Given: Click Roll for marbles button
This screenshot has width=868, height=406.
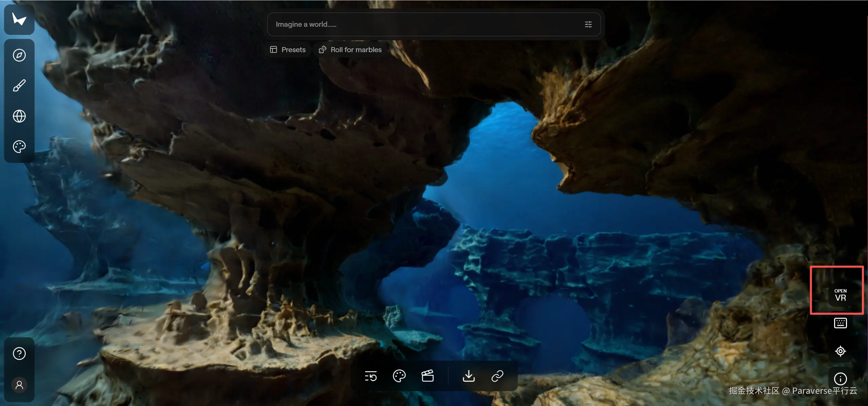Looking at the screenshot, I should coord(350,50).
